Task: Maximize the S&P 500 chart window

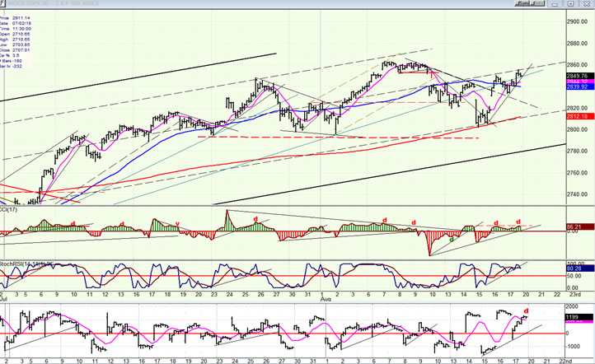Action: [x=571, y=3]
